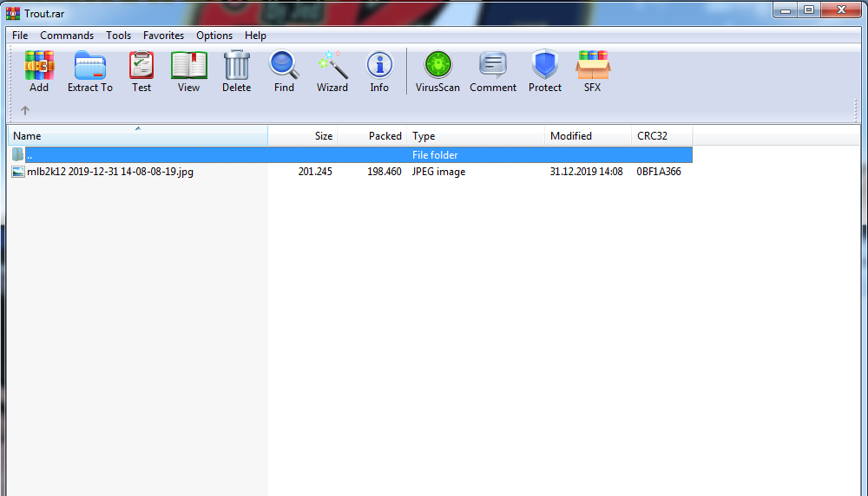This screenshot has width=868, height=496.
Task: Open the Options menu
Action: tap(214, 36)
